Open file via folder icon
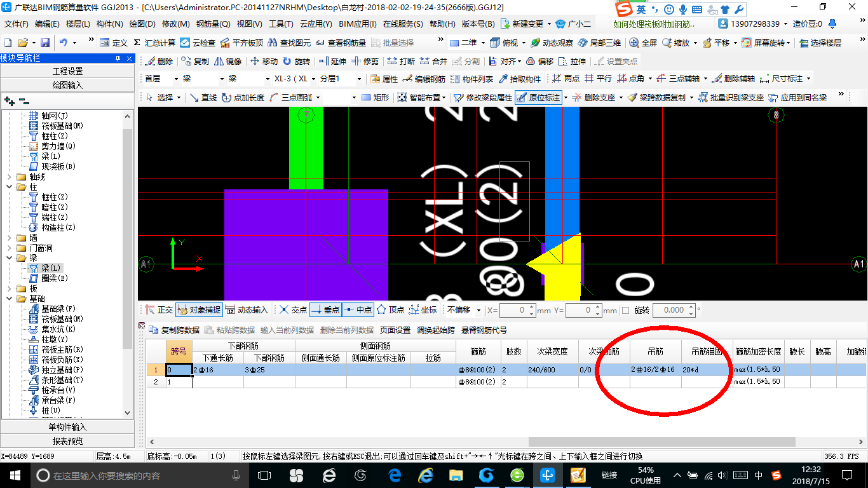868x488 pixels. coord(22,43)
